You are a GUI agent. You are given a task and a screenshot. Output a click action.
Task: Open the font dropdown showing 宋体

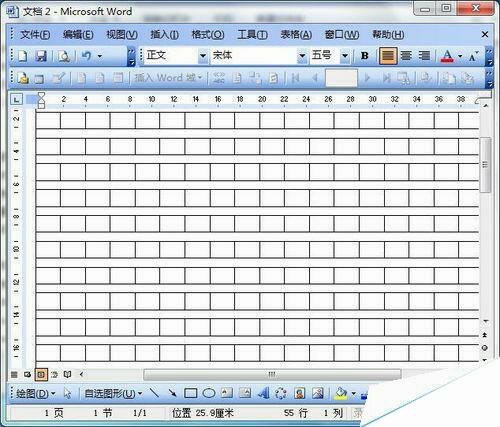tap(302, 56)
